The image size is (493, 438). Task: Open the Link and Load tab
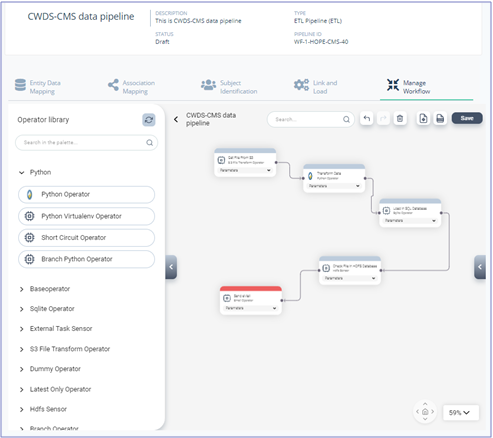point(315,87)
